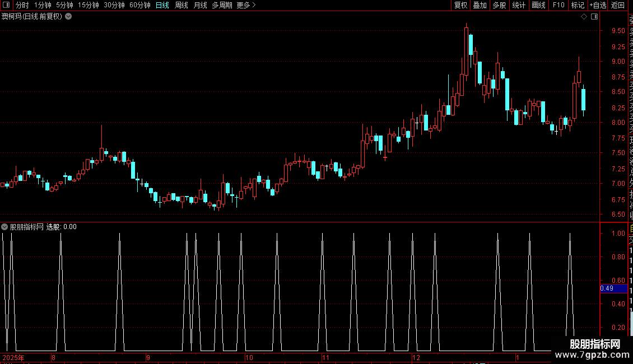This screenshot has height=364, width=633.
Task: Click the 0.49 highlighted axis value
Action: click(613, 288)
